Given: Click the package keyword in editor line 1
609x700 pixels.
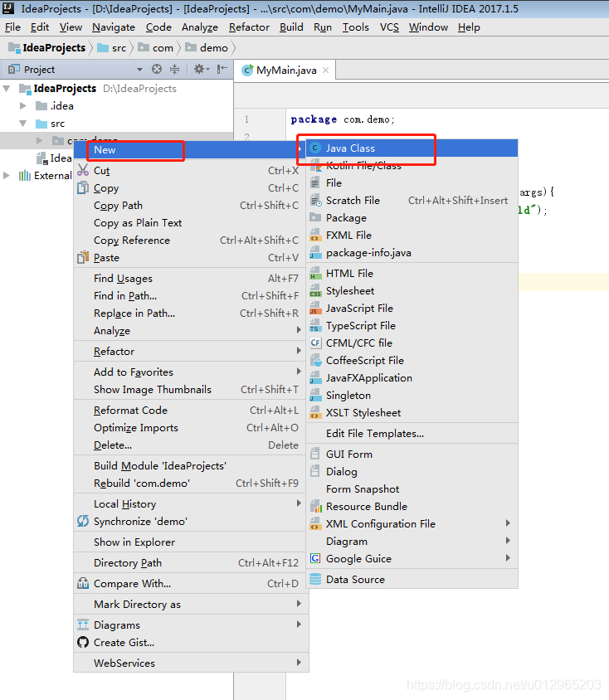Looking at the screenshot, I should [314, 119].
